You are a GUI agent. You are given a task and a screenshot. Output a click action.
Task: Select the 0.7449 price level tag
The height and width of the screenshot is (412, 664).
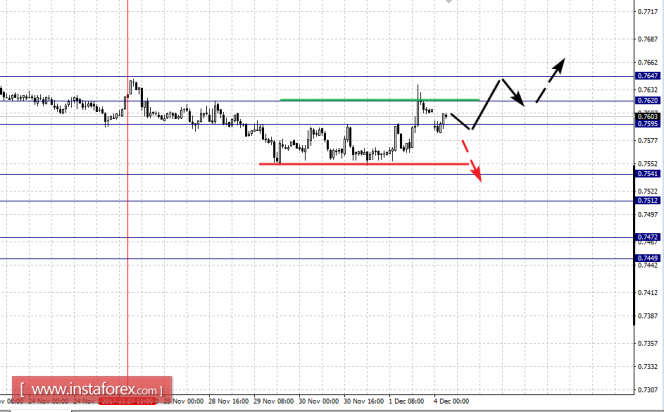(646, 258)
